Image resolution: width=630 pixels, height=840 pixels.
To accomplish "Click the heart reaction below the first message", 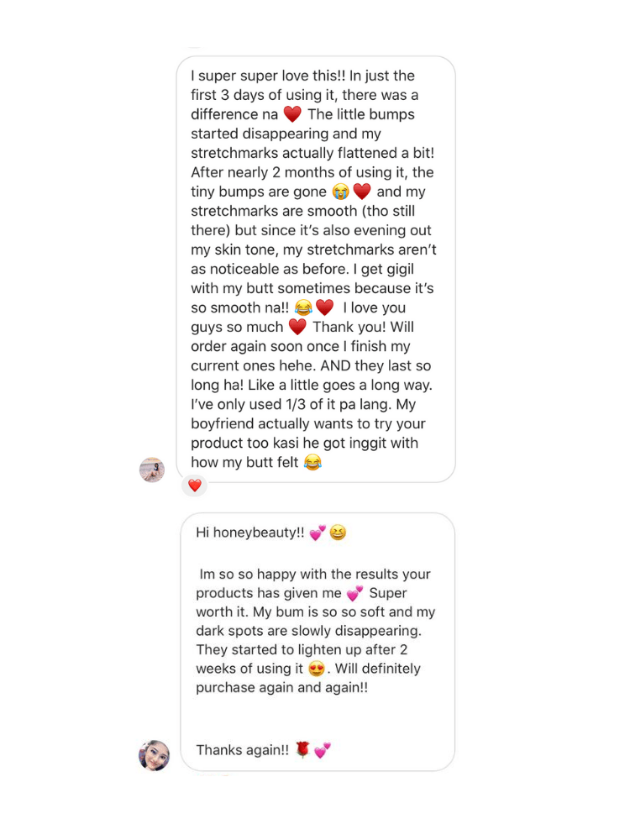I will coord(195,486).
